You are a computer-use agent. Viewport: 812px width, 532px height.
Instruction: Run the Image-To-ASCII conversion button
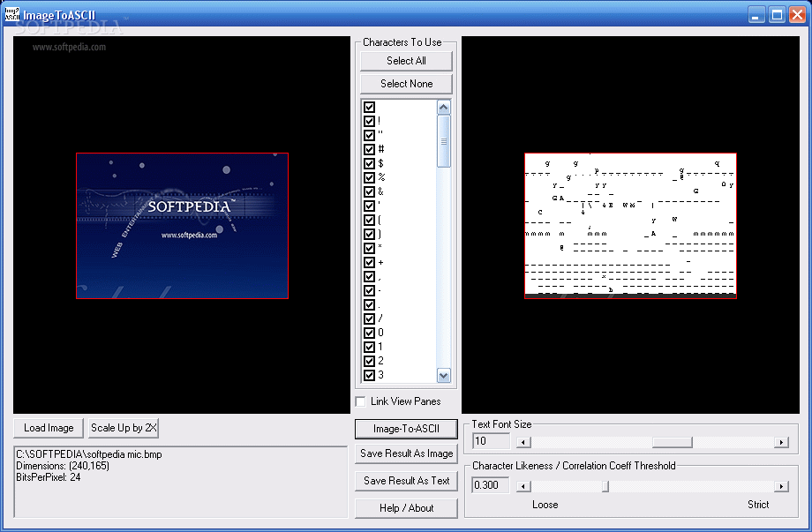407,429
